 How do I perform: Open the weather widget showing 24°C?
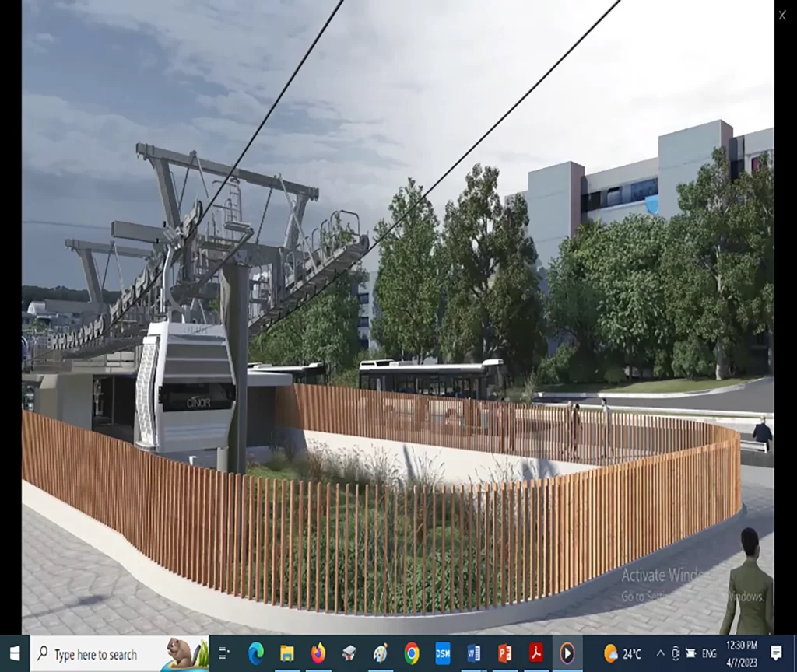623,653
